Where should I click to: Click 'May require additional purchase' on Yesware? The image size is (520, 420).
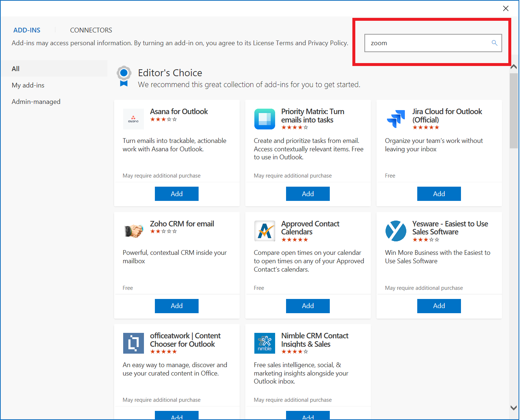coord(424,288)
